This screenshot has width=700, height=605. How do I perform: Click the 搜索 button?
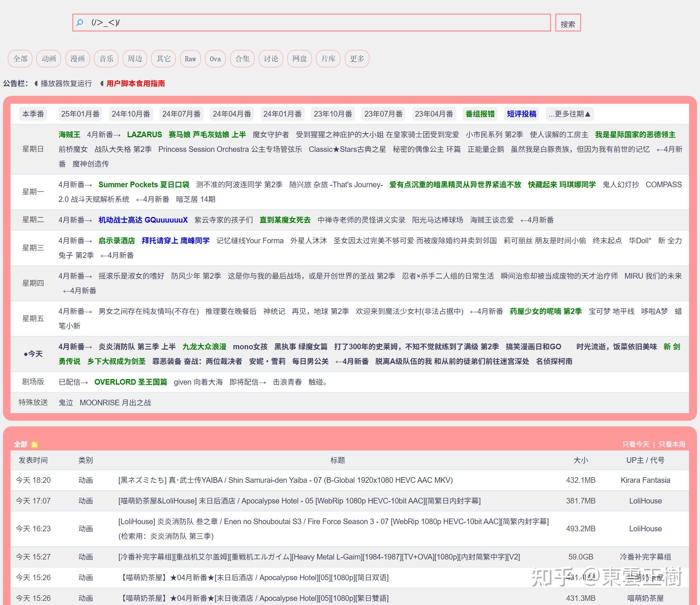(568, 23)
